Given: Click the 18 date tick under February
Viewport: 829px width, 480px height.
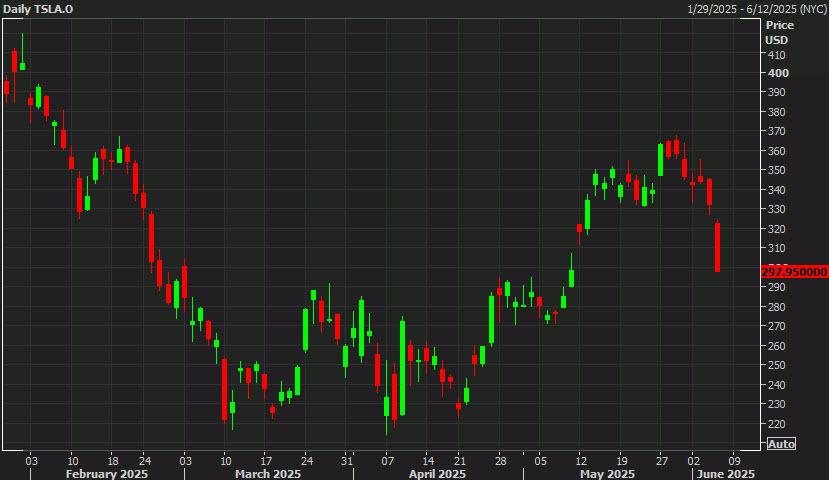Looking at the screenshot, I should (113, 461).
